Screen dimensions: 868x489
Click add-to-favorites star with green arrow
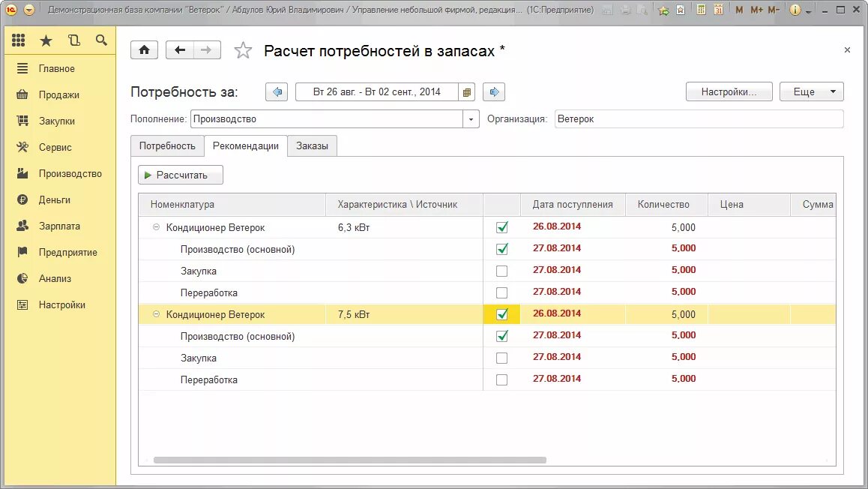[x=663, y=10]
